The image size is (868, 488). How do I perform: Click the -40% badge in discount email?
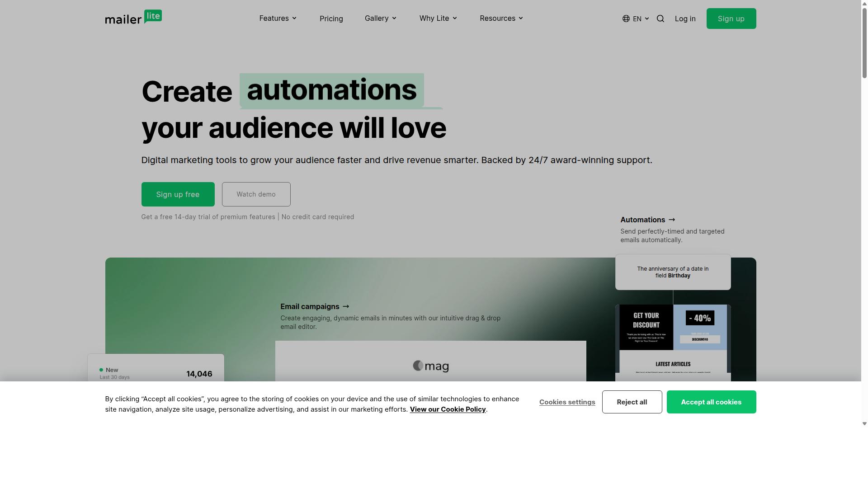tap(700, 318)
